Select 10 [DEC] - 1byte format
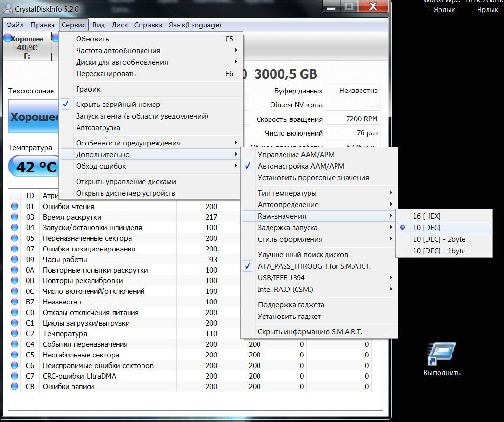Screen dimensions: 504x422 pos(444,251)
